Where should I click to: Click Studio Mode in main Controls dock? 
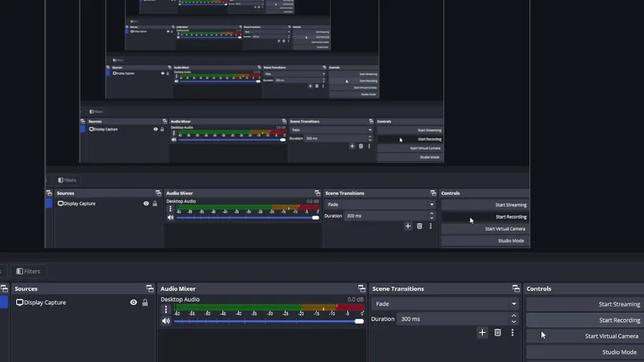pos(585,352)
